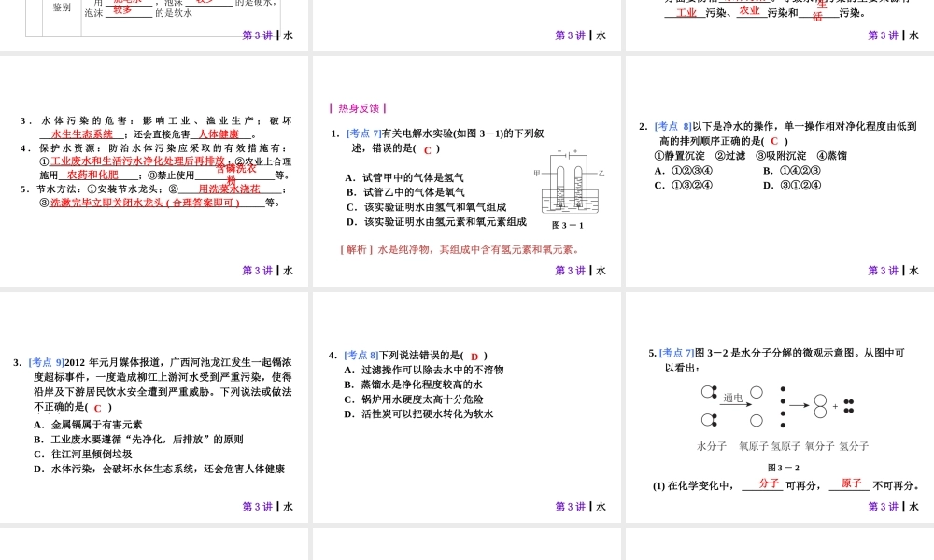Click the 鉴别 table cell in top slide
The image size is (934, 560).
62,7
